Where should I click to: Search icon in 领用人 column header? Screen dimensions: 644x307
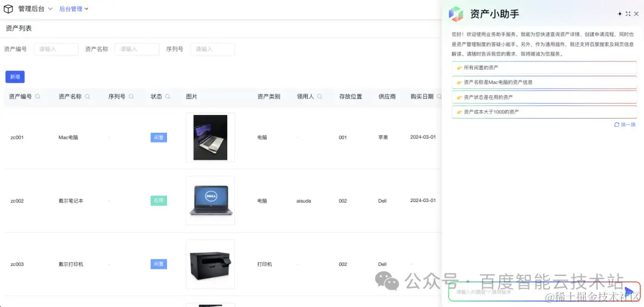click(319, 97)
